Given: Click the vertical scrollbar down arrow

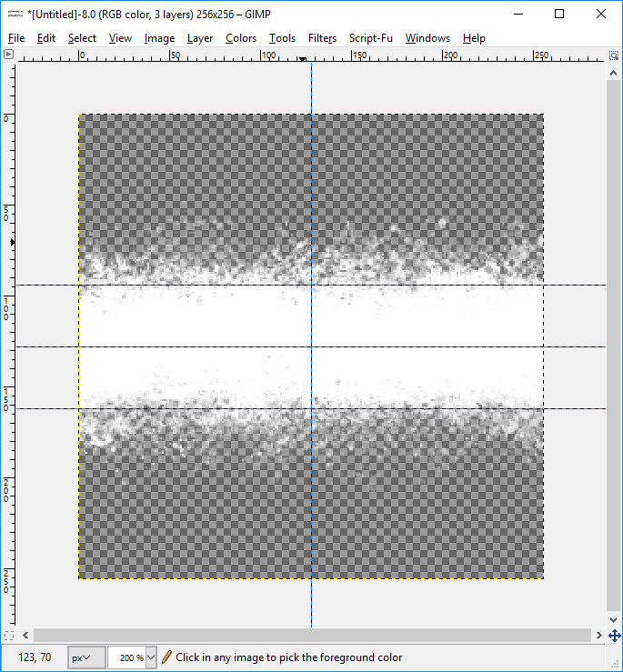Looking at the screenshot, I should [613, 620].
